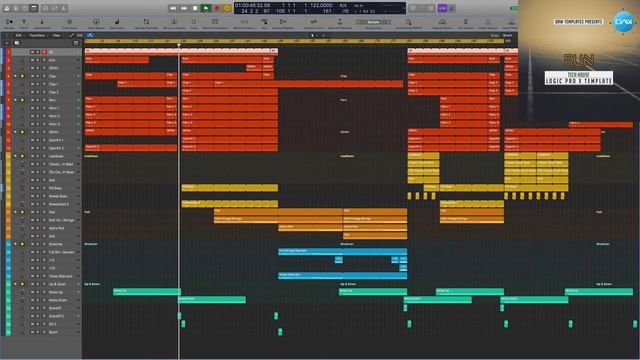
Task: Solo the Kick track
Action: 38,60
